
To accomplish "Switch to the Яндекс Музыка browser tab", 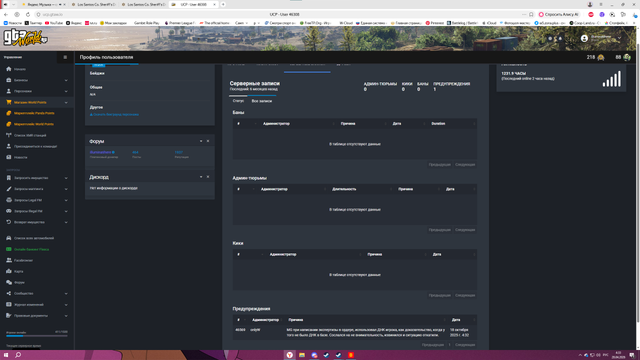I will [x=42, y=4].
